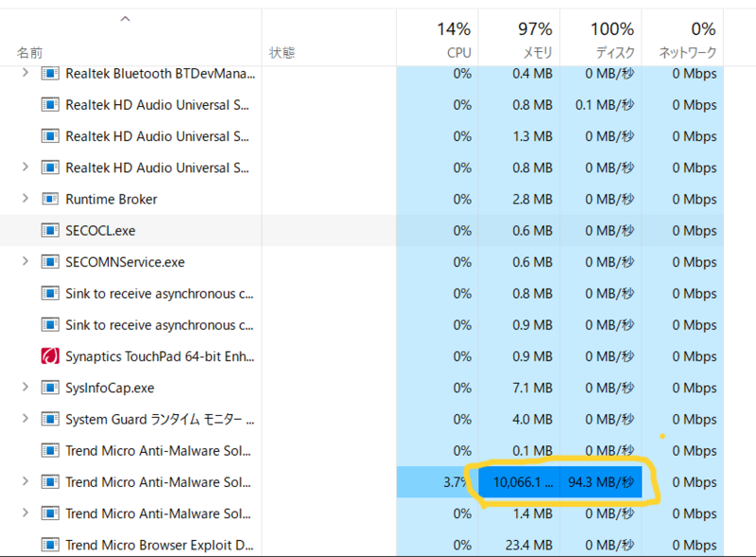Click the 7.1 MB memory value
Viewport: 756px width, 557px height.
click(x=532, y=388)
